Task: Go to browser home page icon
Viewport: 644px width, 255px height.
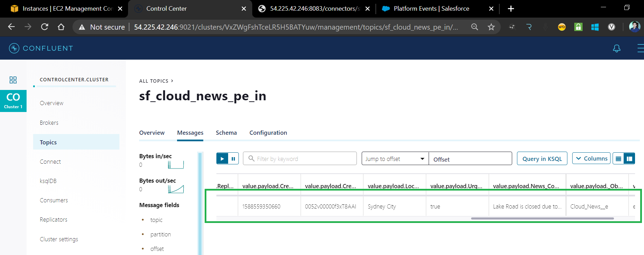Action: tap(61, 27)
